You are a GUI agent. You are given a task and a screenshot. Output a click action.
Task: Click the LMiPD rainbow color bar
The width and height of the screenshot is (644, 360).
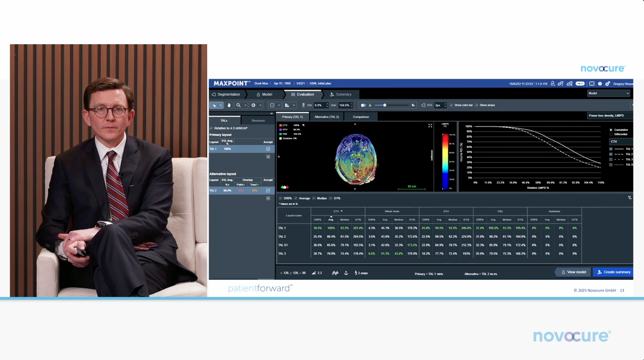point(445,161)
